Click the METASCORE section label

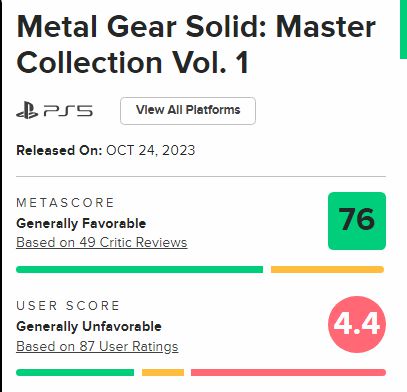coord(65,203)
